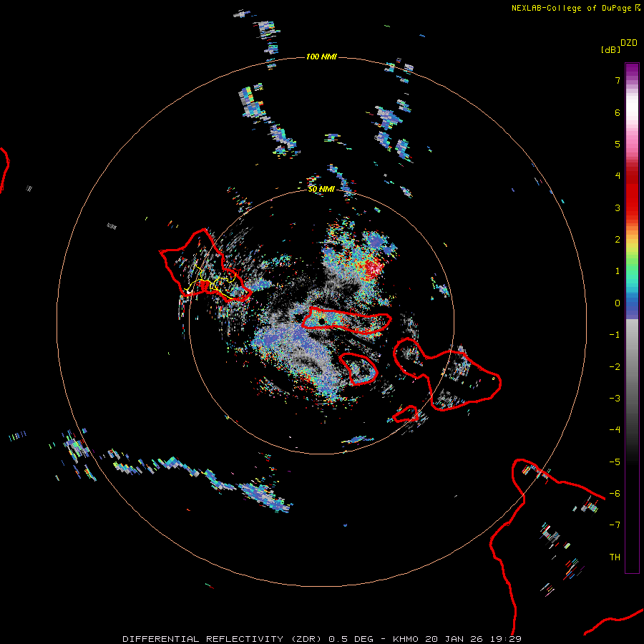Click the 7 value on color scale
The width and height of the screenshot is (644, 644).
point(618,80)
